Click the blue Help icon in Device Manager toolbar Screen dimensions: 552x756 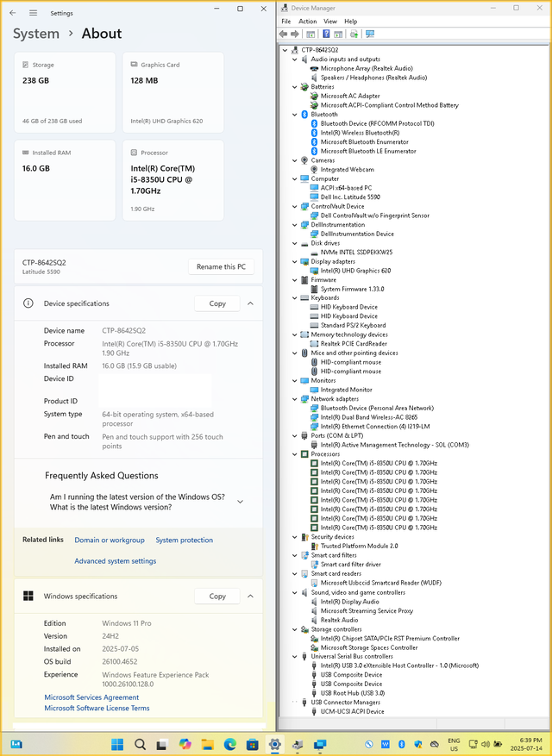point(326,34)
